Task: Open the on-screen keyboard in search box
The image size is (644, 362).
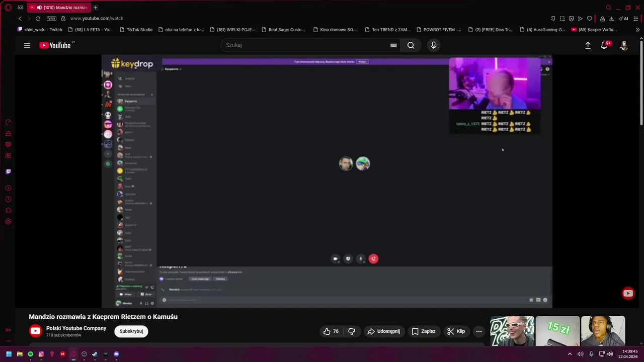Action: pyautogui.click(x=393, y=45)
